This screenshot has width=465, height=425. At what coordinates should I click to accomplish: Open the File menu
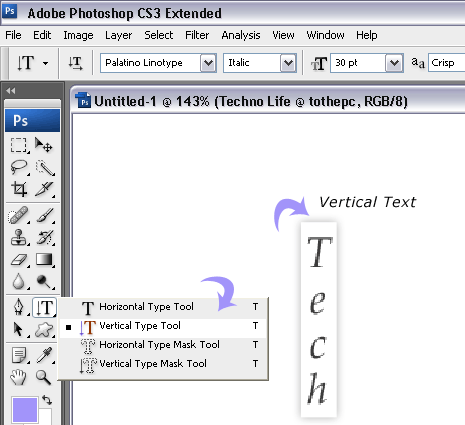pos(13,35)
